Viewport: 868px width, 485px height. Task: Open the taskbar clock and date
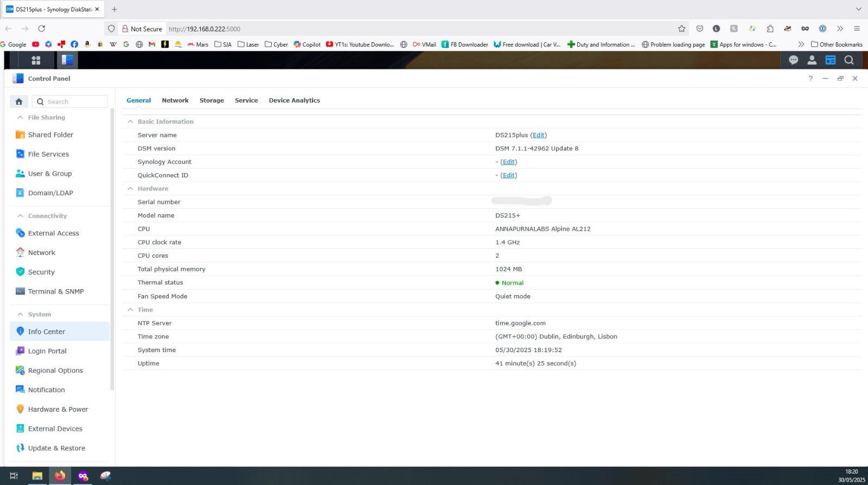click(851, 476)
